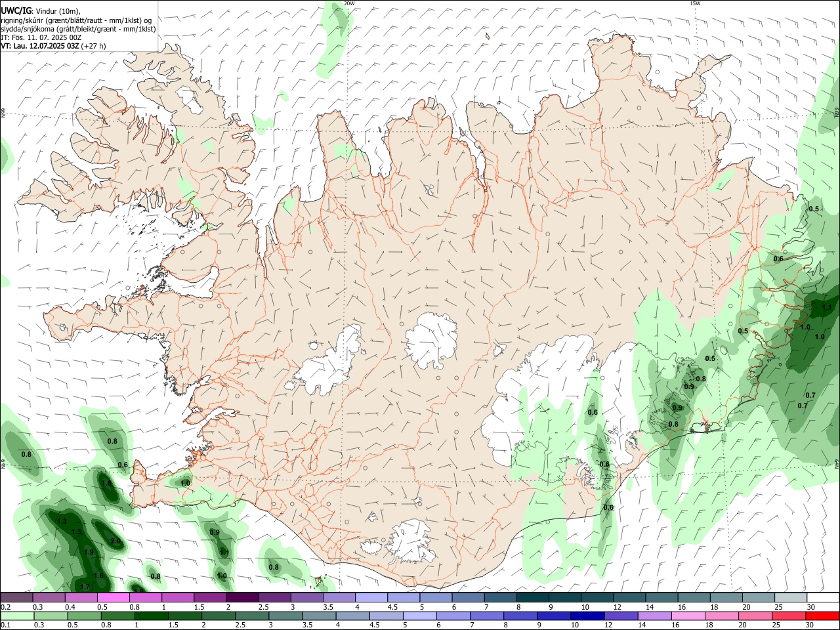This screenshot has width=840, height=630.
Task: Click the 15W longitude label
Action: pos(695,3)
